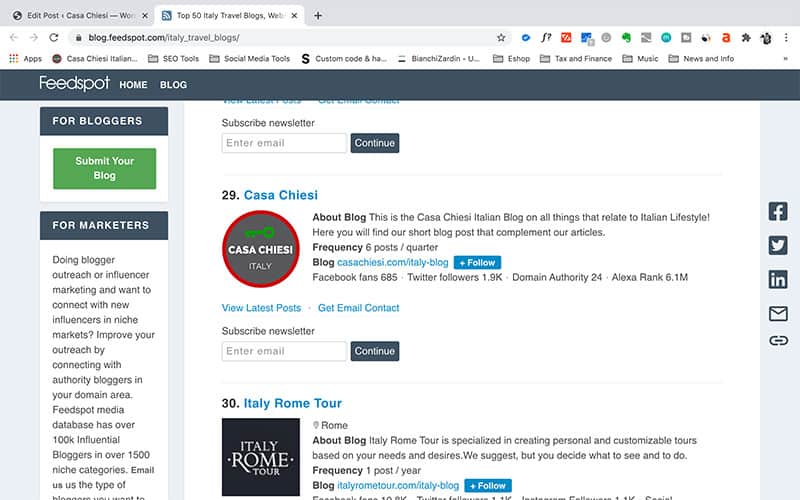This screenshot has width=800, height=500.
Task: Open the fonts 'f?' extension
Action: [x=546, y=37]
